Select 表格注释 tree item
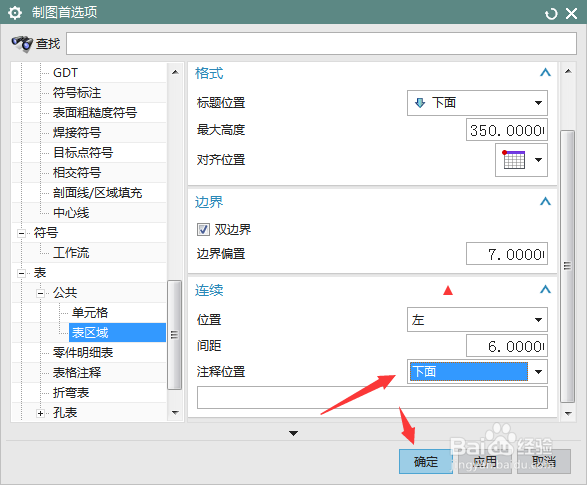 (77, 372)
